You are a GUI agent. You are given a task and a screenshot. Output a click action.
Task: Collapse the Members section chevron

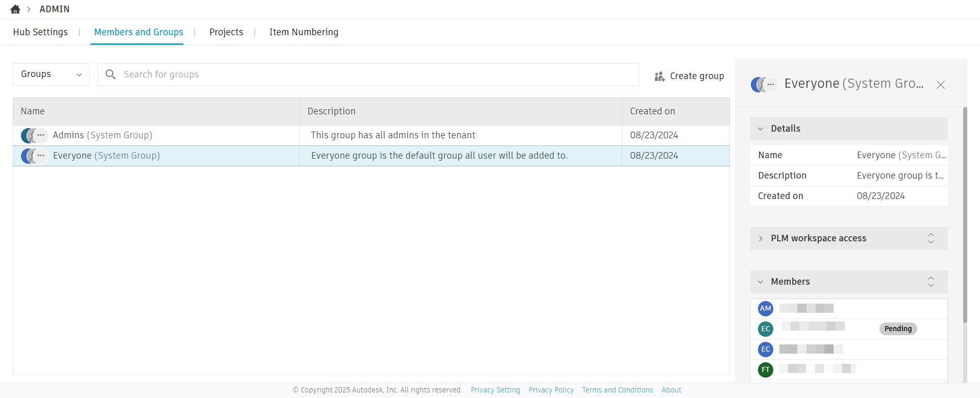pos(761,282)
